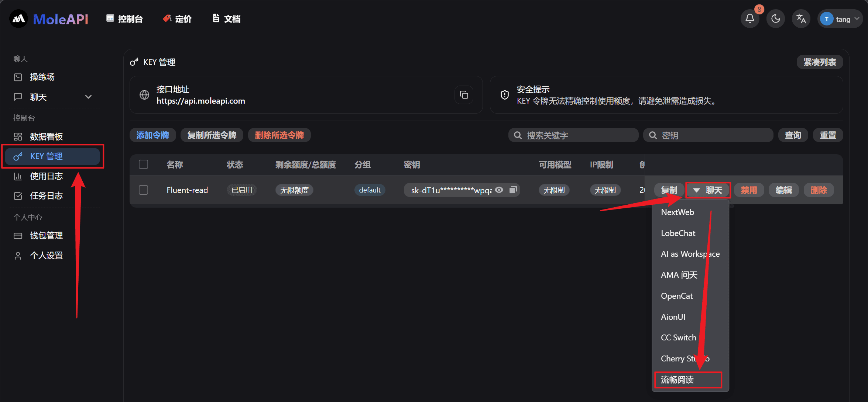This screenshot has height=402, width=868.
Task: Open 钱包管理 in the sidebar
Action: pyautogui.click(x=46, y=235)
